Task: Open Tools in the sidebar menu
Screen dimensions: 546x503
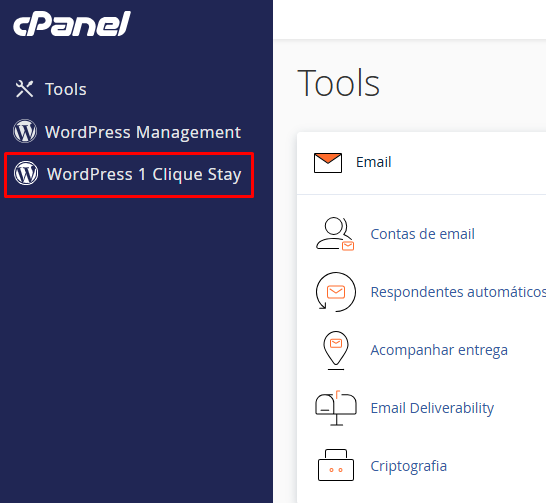Action: [x=66, y=89]
